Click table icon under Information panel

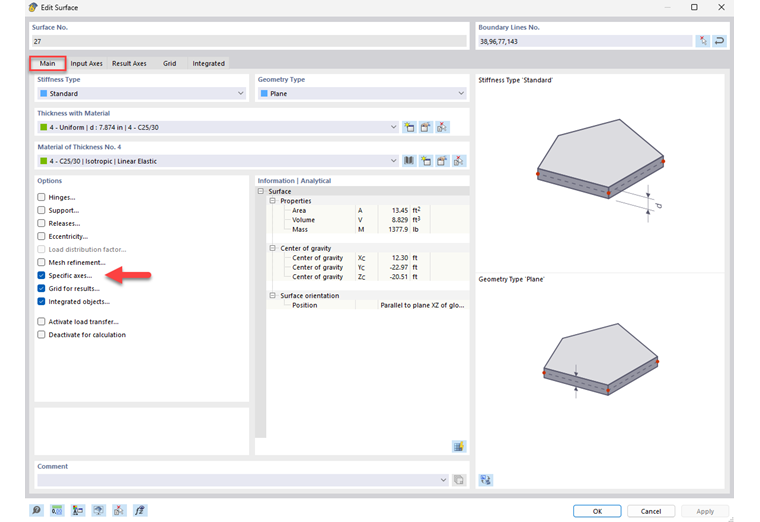pos(459,446)
